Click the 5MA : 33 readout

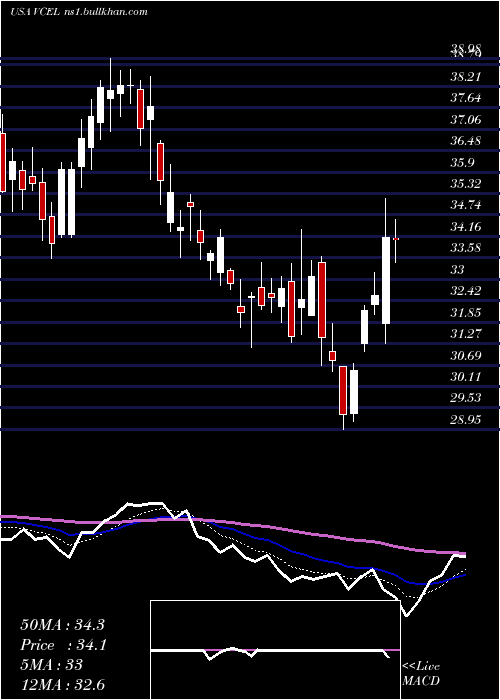point(51,665)
